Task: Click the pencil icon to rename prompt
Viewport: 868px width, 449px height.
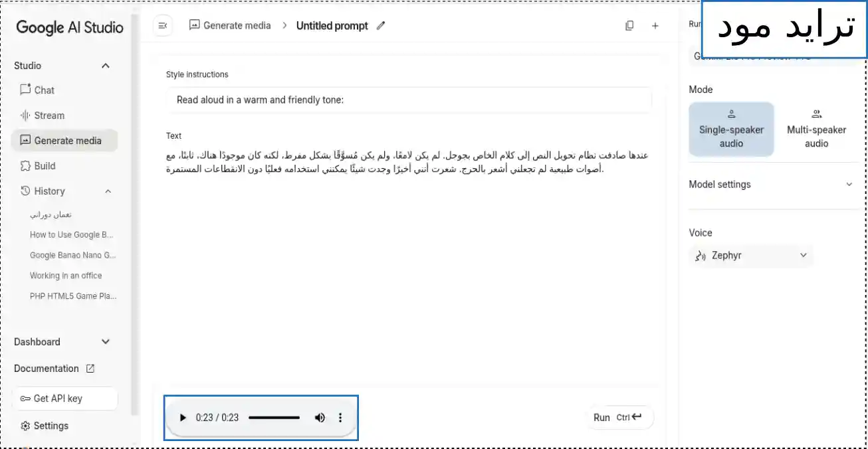Action: pyautogui.click(x=381, y=26)
